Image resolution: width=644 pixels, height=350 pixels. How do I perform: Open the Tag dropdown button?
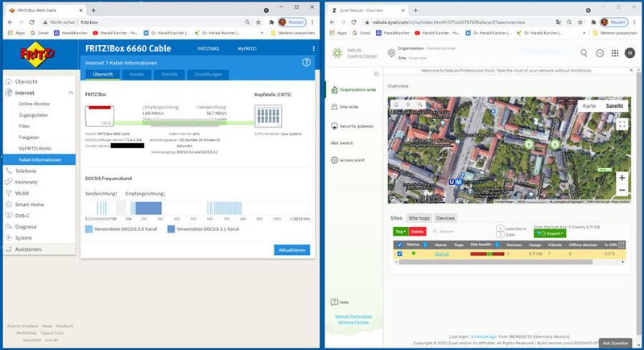click(x=400, y=232)
